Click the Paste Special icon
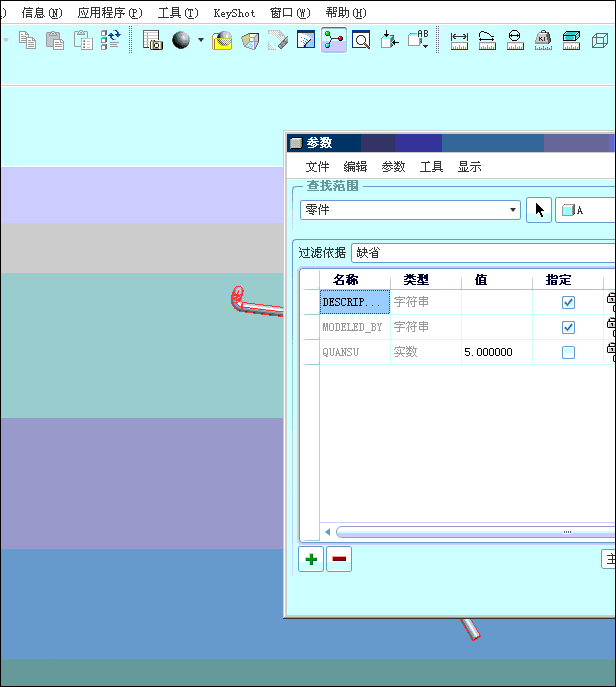The image size is (616, 687). point(83,40)
